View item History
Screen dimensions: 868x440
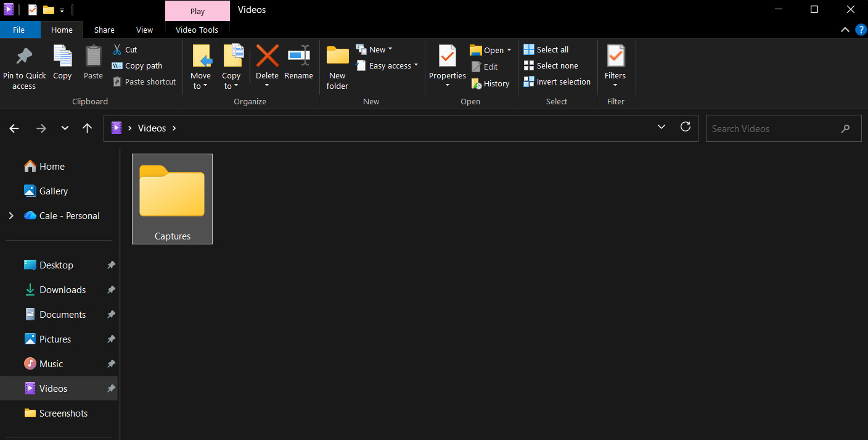pyautogui.click(x=490, y=83)
